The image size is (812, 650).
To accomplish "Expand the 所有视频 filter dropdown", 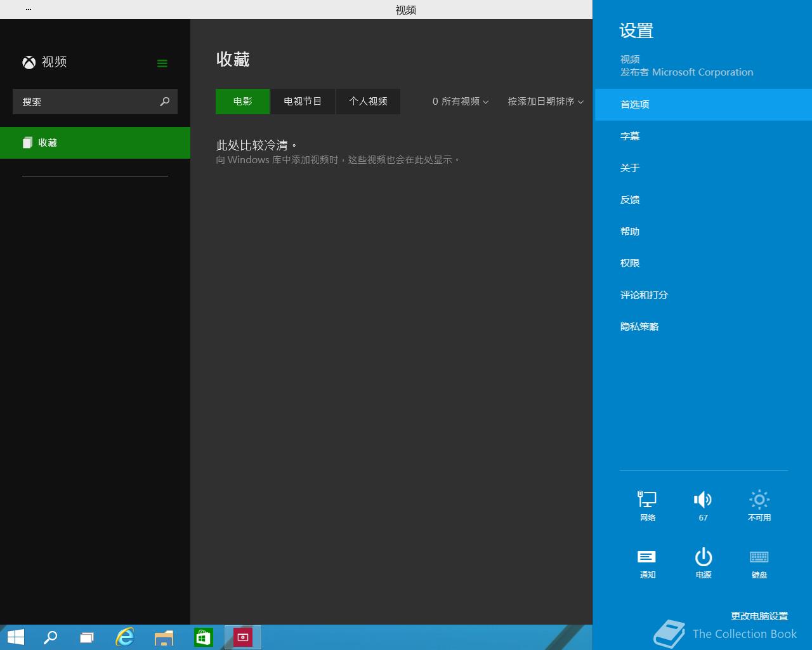I will (461, 102).
